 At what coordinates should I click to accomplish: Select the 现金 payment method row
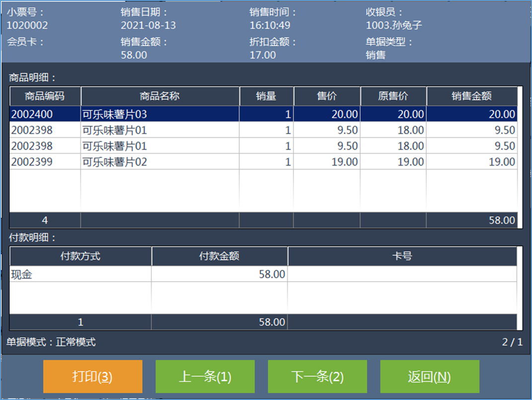click(x=263, y=274)
